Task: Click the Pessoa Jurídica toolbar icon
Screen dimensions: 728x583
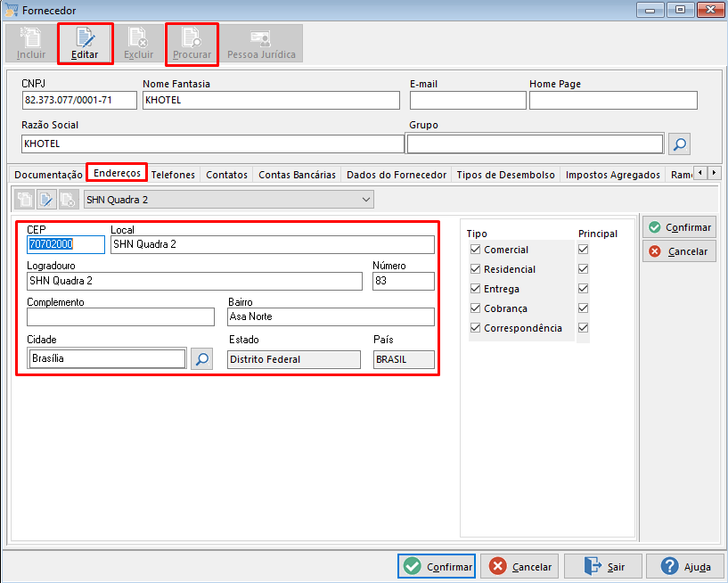Action: (261, 44)
